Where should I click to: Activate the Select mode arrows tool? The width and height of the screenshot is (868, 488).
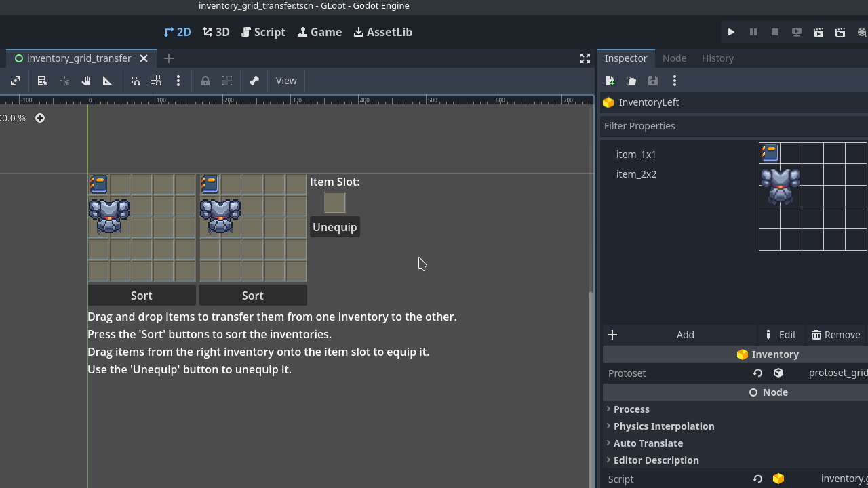15,81
